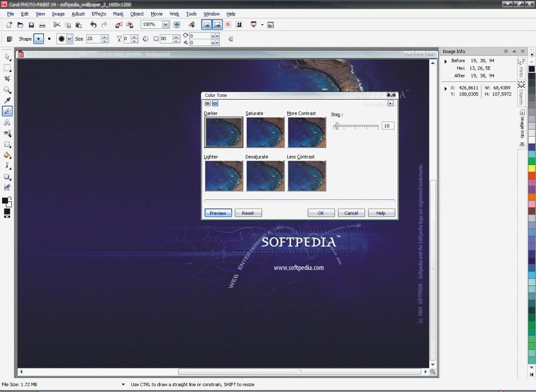Undo the last action
The width and height of the screenshot is (536, 392).
point(93,25)
